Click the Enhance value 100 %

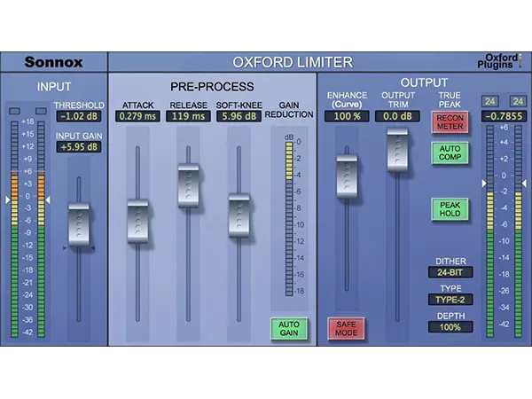pos(347,116)
